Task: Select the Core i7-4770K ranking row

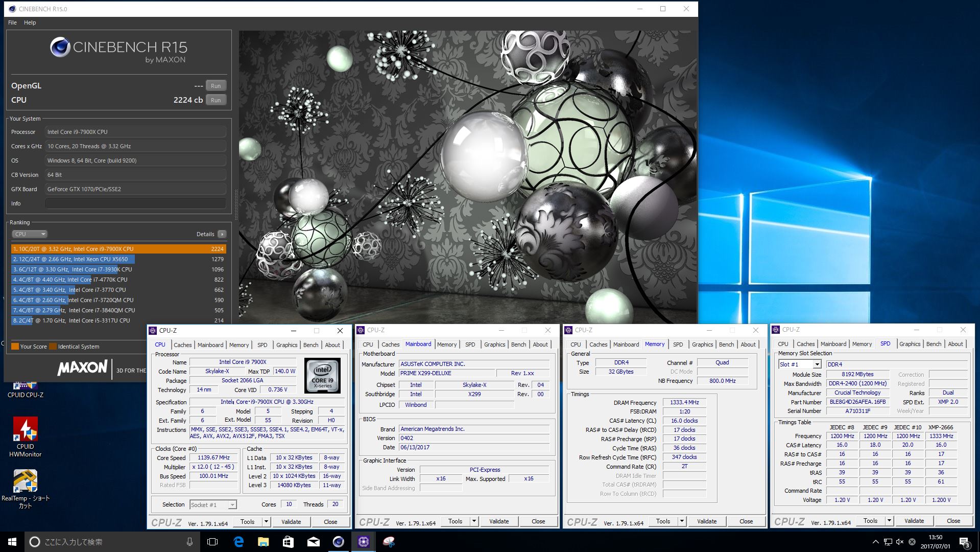Action: 118,280
